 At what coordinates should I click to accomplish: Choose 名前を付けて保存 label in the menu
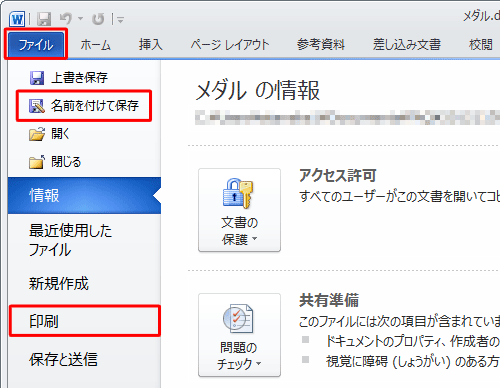(95, 106)
